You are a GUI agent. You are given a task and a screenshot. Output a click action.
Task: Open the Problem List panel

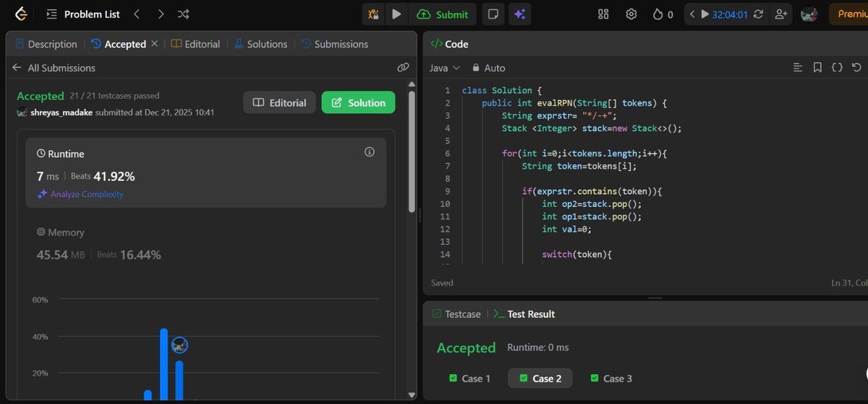coord(82,14)
